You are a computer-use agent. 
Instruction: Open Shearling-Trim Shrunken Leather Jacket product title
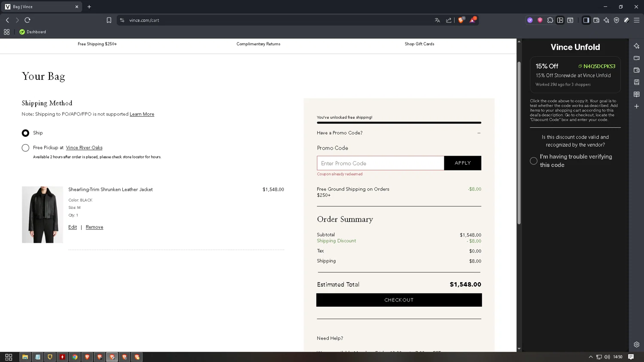pos(110,190)
